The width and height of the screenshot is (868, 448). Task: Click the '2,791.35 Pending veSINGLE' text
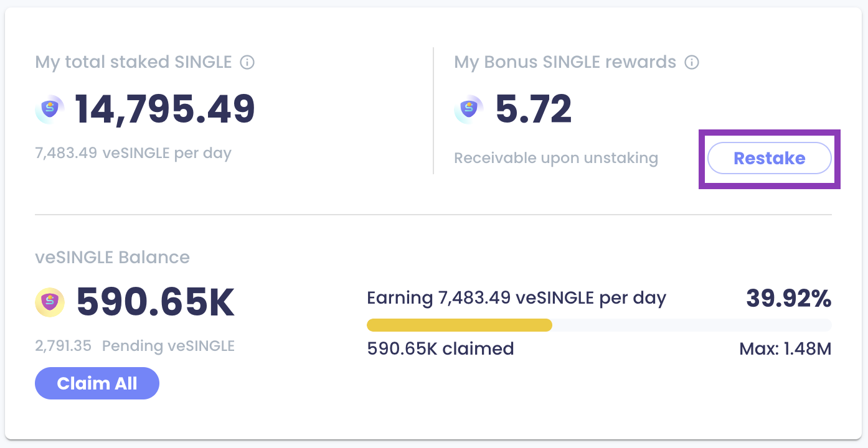point(134,346)
